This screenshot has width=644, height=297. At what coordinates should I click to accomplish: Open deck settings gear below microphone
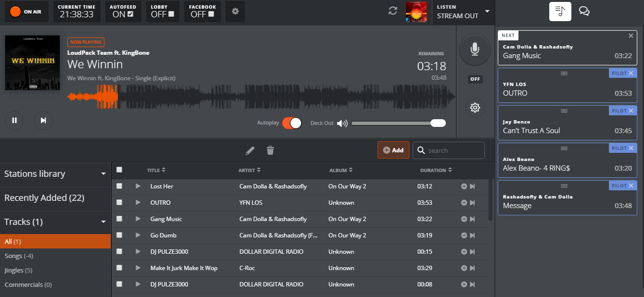(475, 108)
